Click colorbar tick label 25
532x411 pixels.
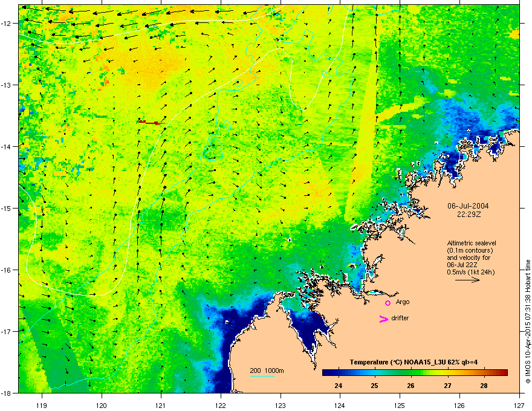point(374,386)
